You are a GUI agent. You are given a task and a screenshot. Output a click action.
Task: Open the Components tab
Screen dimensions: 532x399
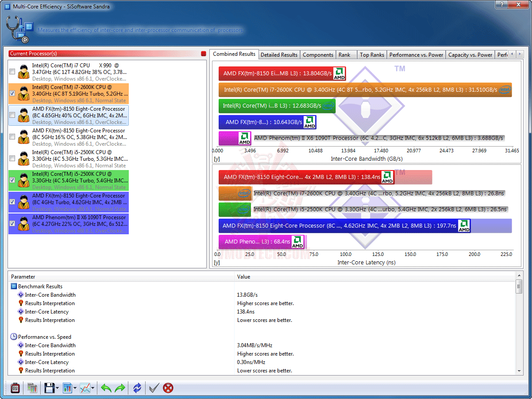pos(318,55)
